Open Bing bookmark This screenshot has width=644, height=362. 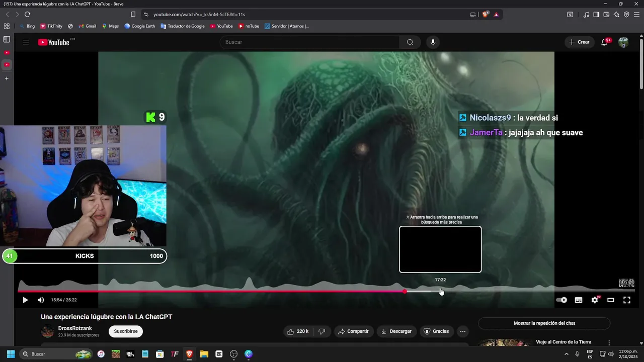click(x=27, y=26)
